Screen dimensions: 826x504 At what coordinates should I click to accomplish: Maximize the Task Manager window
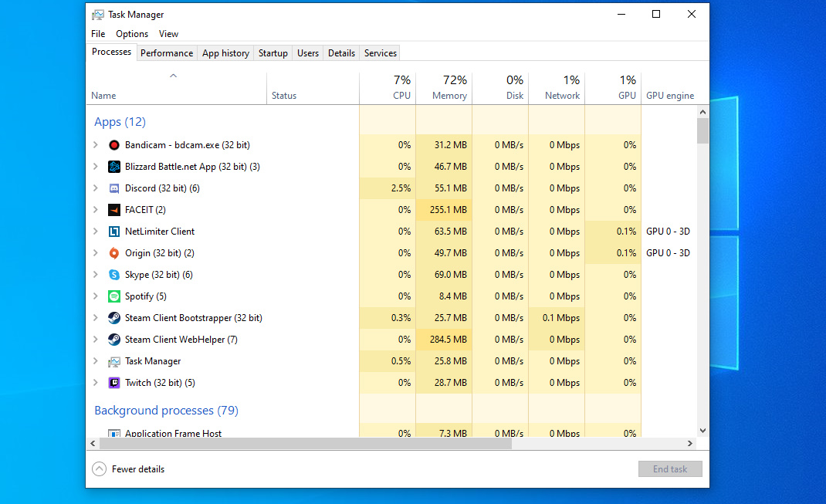[x=656, y=14]
